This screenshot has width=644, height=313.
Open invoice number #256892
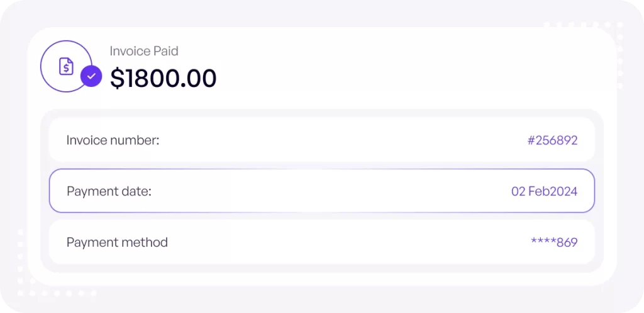click(x=552, y=140)
